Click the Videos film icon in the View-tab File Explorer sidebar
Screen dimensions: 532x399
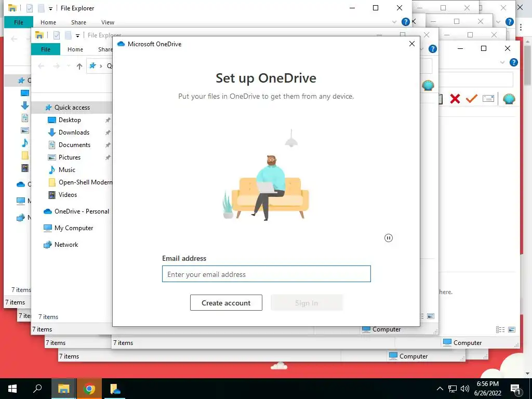coord(25,168)
